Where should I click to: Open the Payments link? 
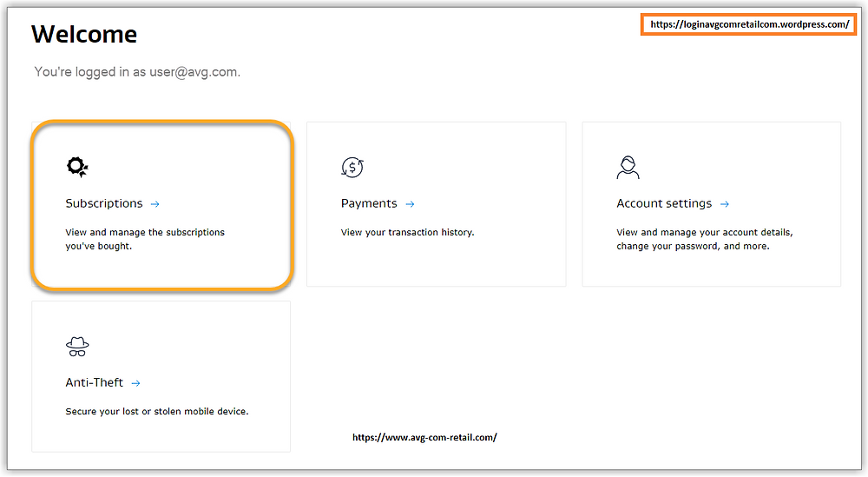369,203
